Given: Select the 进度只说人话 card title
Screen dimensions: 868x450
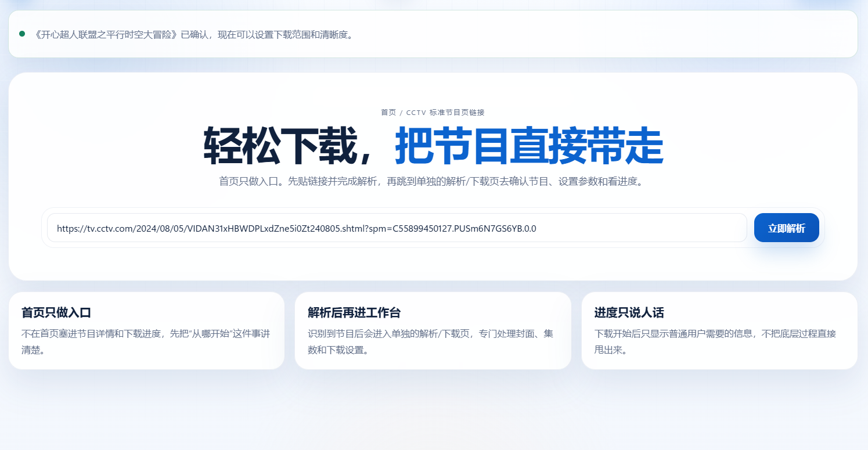Looking at the screenshot, I should [x=629, y=312].
